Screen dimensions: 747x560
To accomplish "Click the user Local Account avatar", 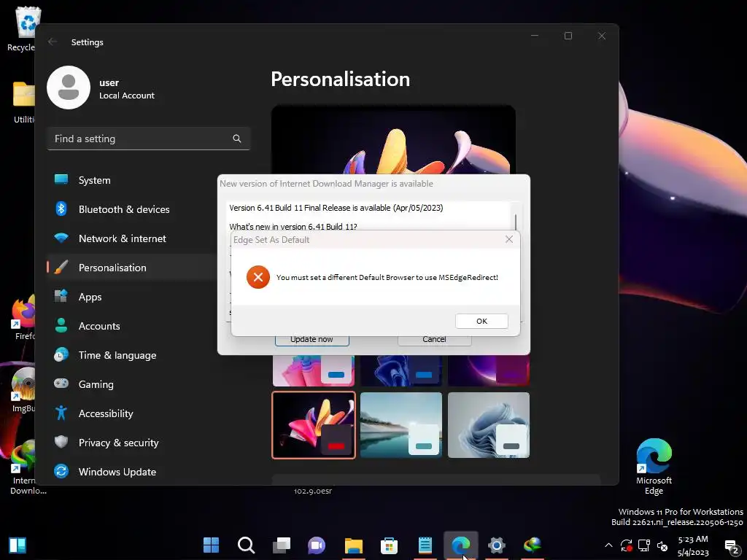I will click(69, 87).
